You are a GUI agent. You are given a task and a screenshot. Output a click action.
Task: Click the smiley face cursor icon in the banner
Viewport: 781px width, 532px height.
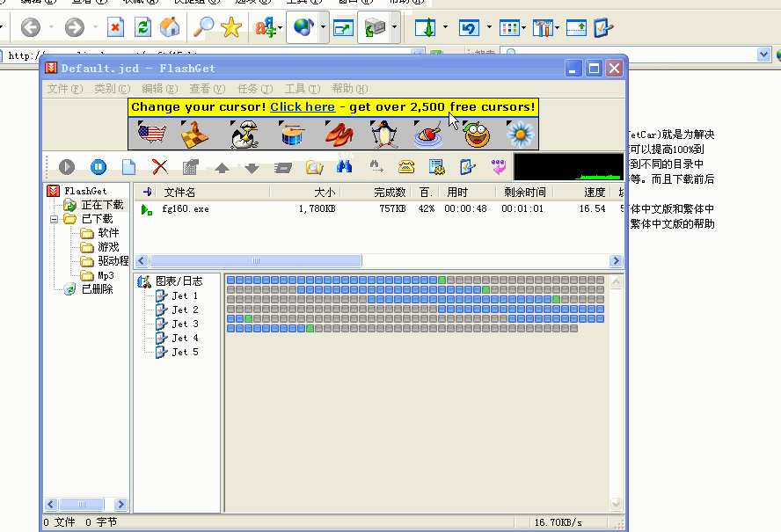[477, 134]
